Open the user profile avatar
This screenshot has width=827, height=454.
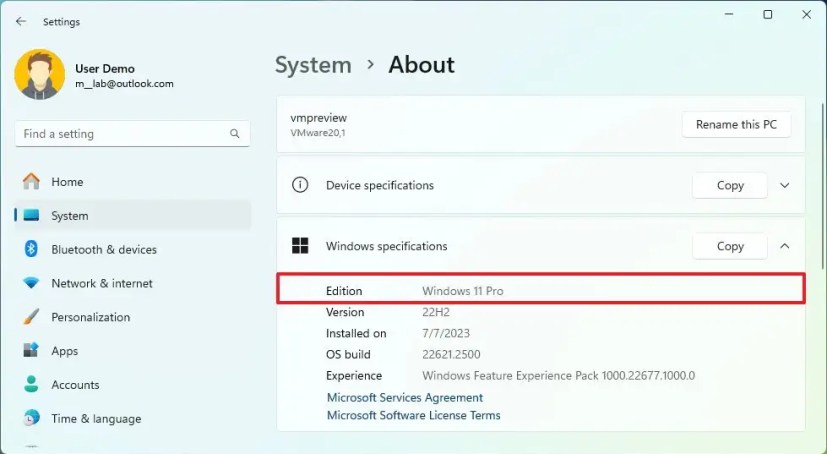(x=40, y=74)
